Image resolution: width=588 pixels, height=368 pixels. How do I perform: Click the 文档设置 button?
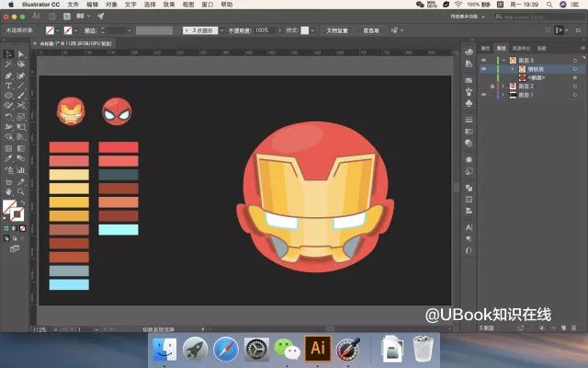337,30
